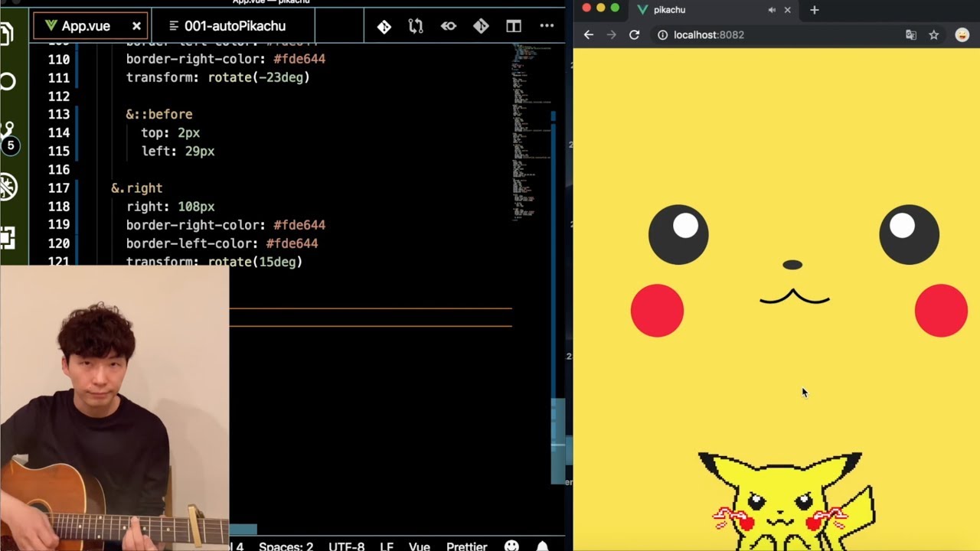The width and height of the screenshot is (980, 551).
Task: Open the Debug icon in activity bar
Action: (x=7, y=186)
